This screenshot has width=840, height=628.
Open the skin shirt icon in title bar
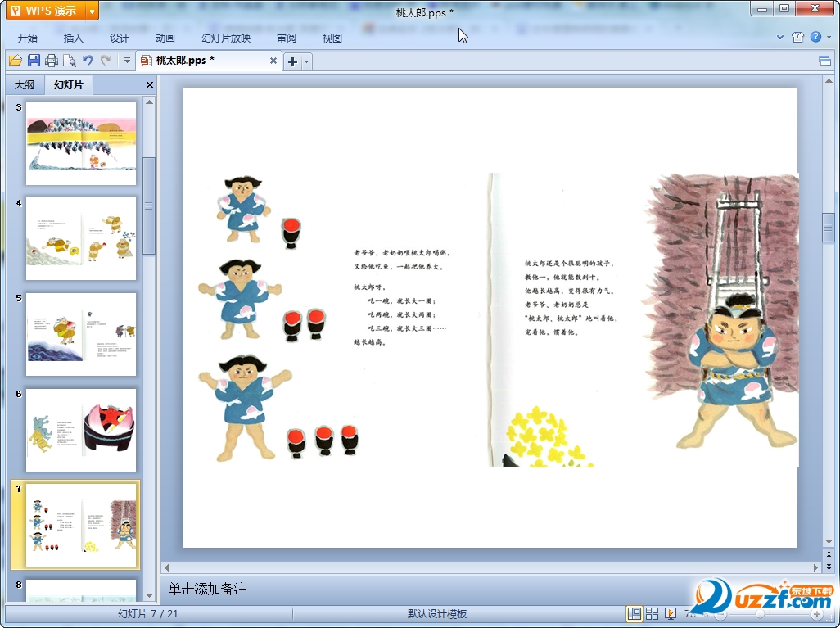click(x=797, y=37)
